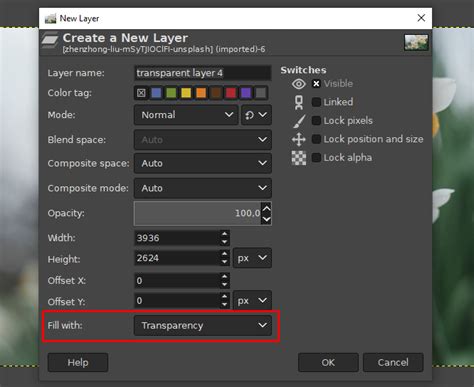Click the Offset X value field
The height and width of the screenshot is (387, 474).
click(177, 281)
